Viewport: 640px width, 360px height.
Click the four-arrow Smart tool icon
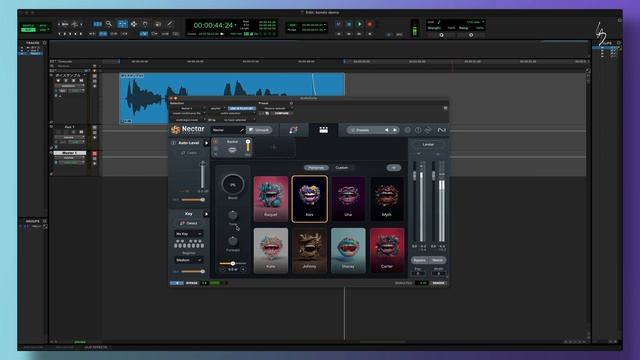click(x=133, y=24)
